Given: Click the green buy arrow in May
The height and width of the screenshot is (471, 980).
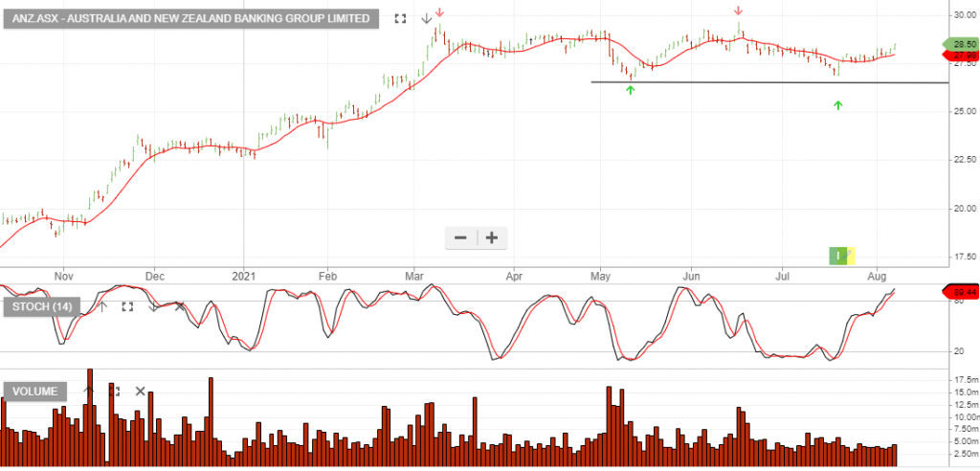Looking at the screenshot, I should 631,90.
